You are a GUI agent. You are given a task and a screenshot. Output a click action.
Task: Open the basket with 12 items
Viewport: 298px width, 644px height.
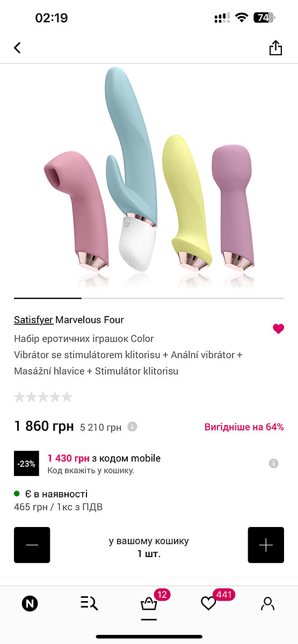pos(149,604)
